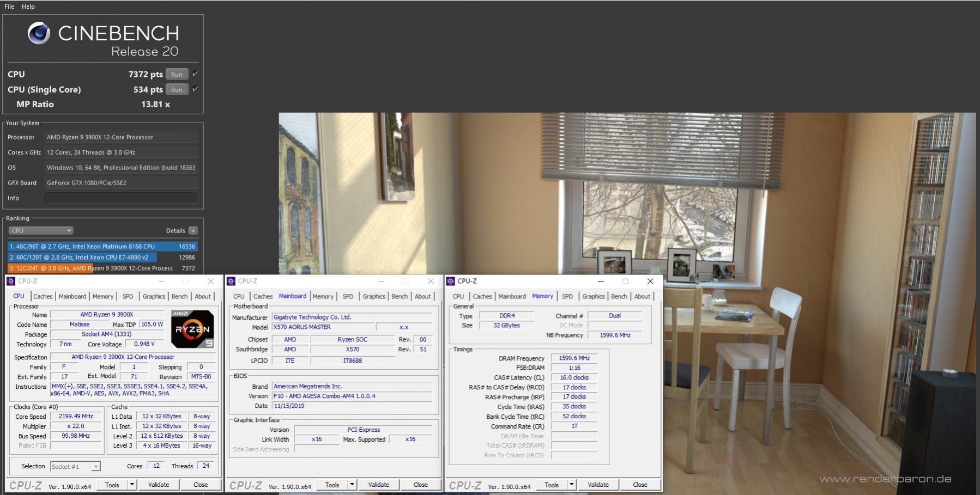Click Tools button in CPU-Z window showing Mainboard tab
Screen dimensions: 980x495
tap(332, 485)
